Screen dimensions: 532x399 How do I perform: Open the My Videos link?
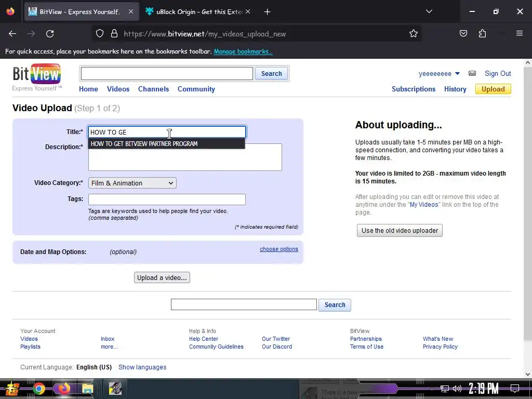pyautogui.click(x=424, y=205)
